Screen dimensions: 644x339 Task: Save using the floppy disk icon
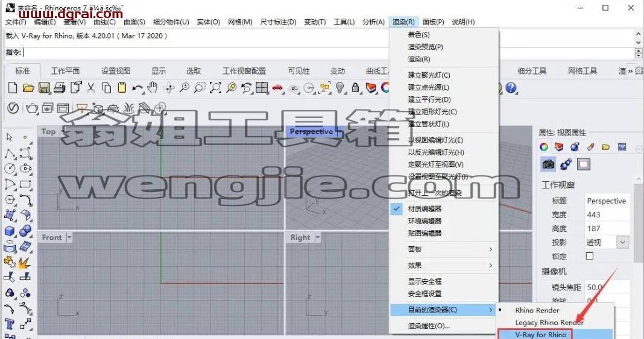pyautogui.click(x=44, y=88)
